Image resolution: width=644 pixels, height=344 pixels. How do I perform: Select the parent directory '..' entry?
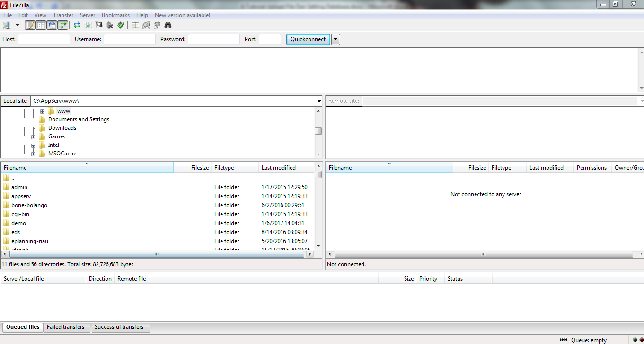[x=157, y=178]
